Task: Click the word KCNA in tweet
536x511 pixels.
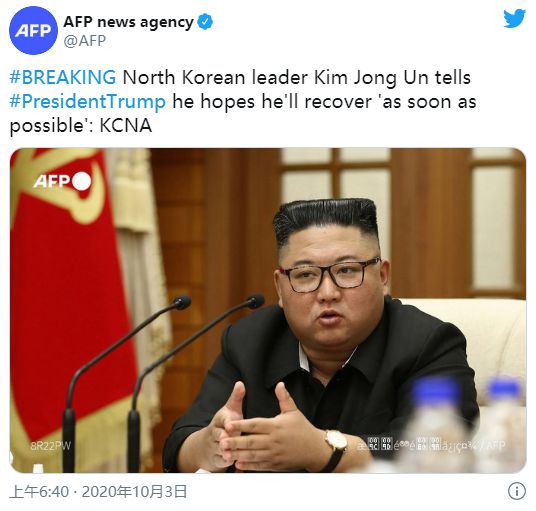Action: tap(125, 125)
